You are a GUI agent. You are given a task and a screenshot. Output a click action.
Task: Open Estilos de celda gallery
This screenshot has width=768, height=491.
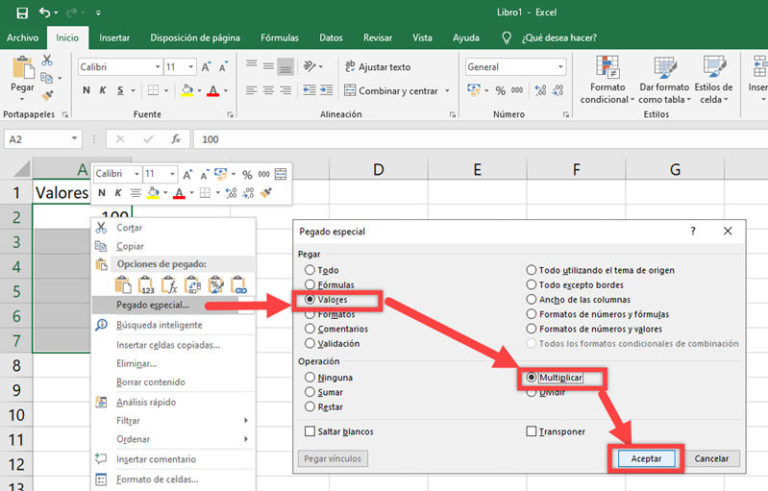(x=714, y=79)
